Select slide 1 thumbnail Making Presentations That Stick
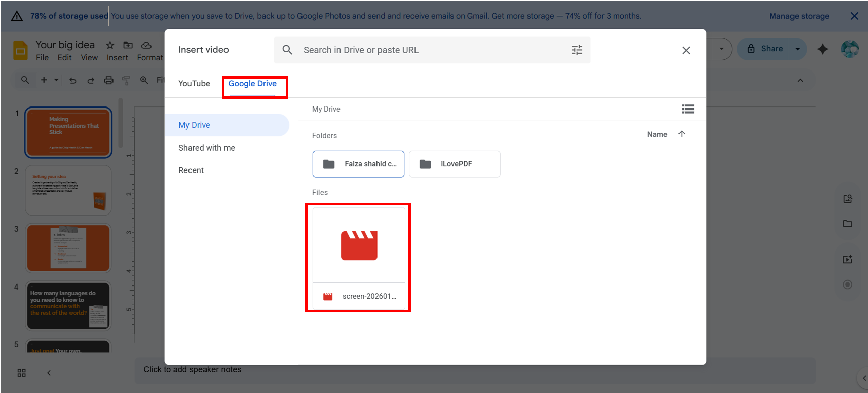The image size is (868, 393). (x=68, y=132)
